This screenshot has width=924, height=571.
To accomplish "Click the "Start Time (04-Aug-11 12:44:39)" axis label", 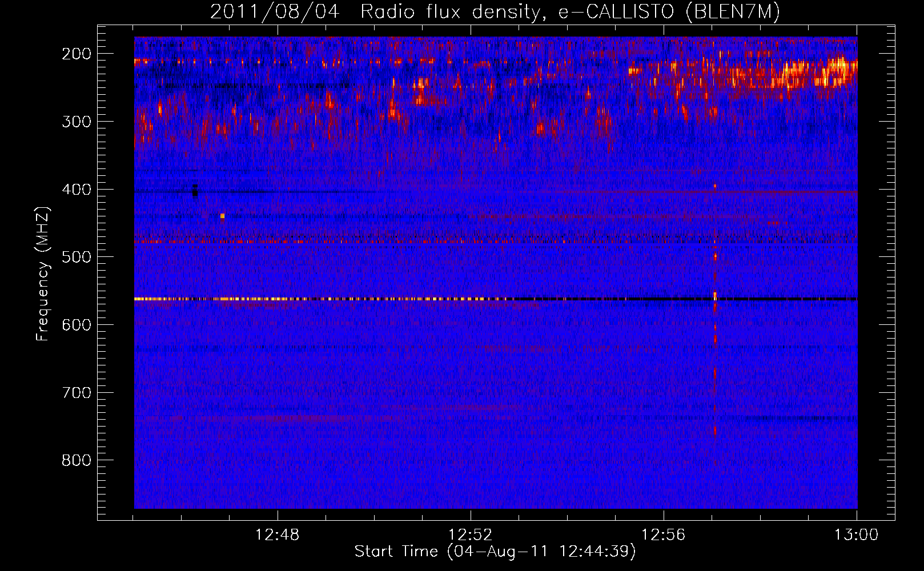I will tap(495, 551).
